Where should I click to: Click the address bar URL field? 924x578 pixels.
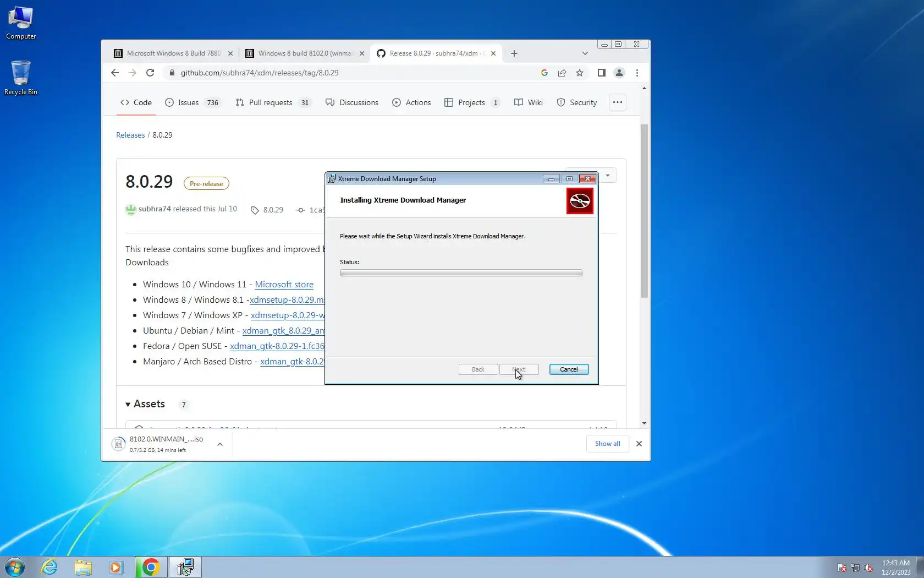pyautogui.click(x=352, y=73)
